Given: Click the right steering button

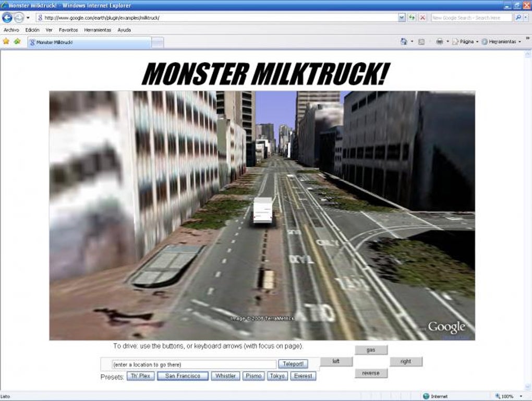Looking at the screenshot, I should [406, 361].
